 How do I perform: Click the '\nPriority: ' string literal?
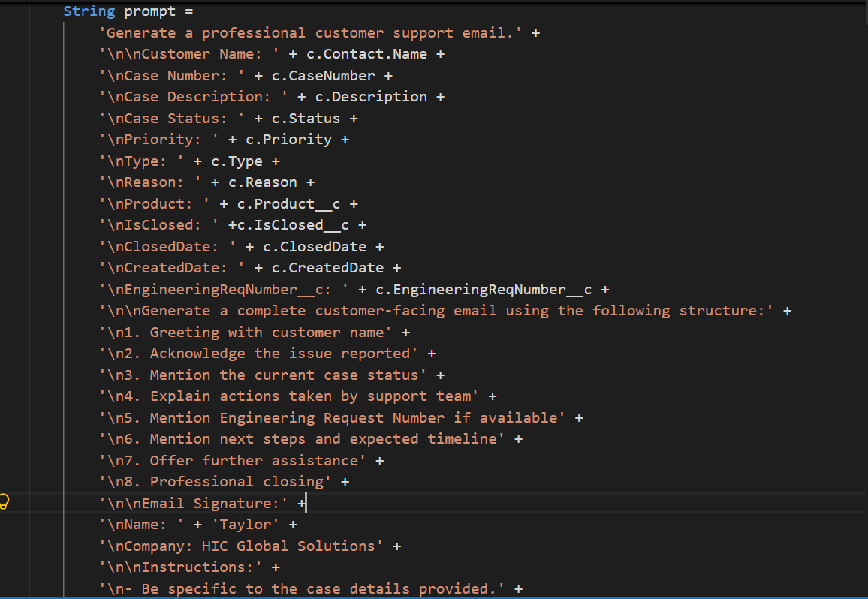point(159,140)
